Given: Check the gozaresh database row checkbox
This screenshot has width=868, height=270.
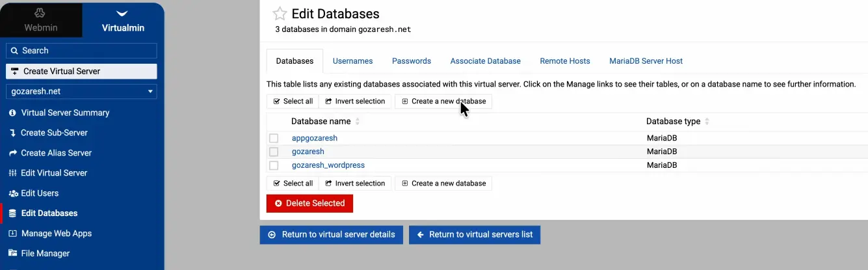Looking at the screenshot, I should click(x=274, y=152).
